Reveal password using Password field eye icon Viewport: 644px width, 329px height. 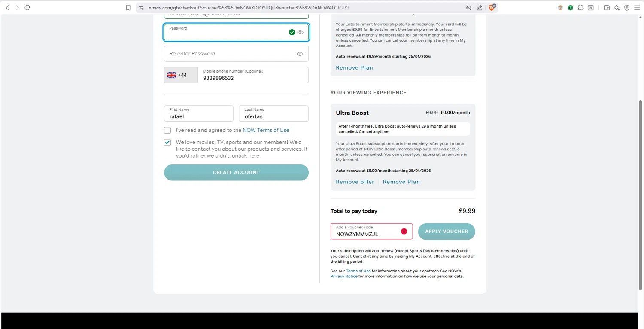[x=300, y=33]
